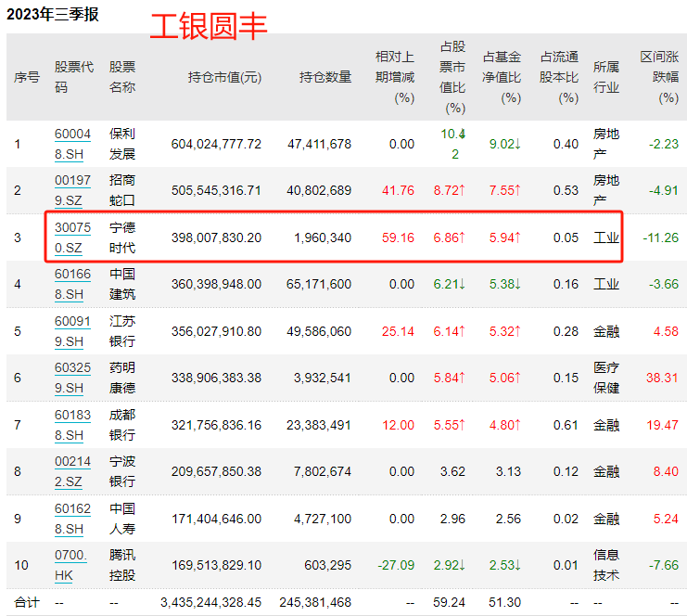Click the 相对上期增减(%) column header

(x=395, y=77)
